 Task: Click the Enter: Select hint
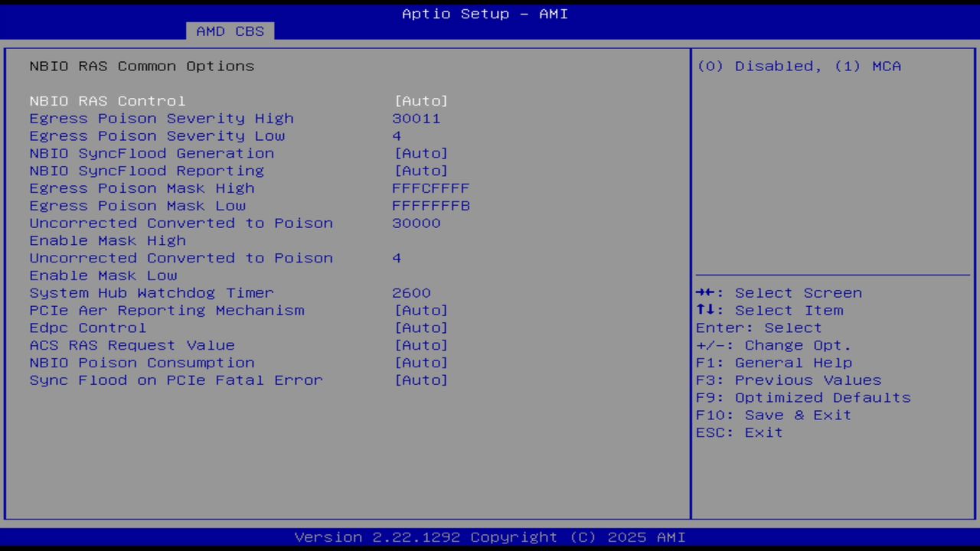click(x=759, y=328)
